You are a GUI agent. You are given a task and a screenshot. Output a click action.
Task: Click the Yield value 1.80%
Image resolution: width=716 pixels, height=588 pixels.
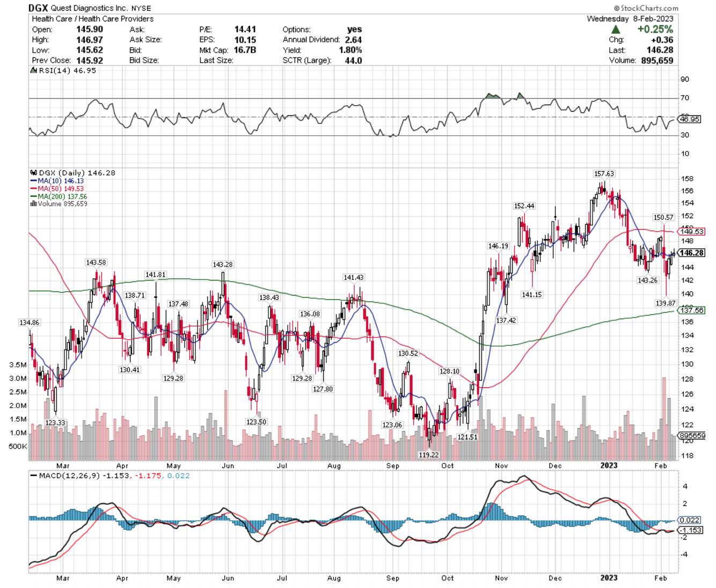coord(350,50)
